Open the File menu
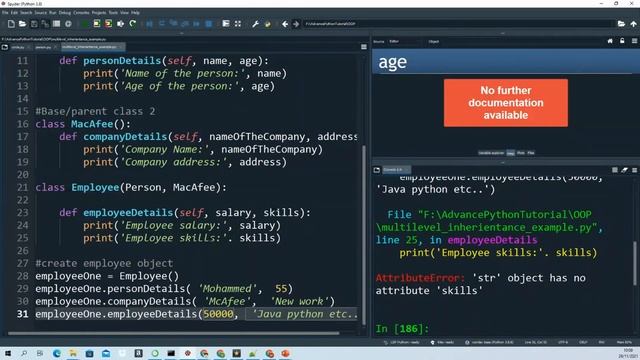This screenshot has height=360, width=640. click(x=5, y=13)
